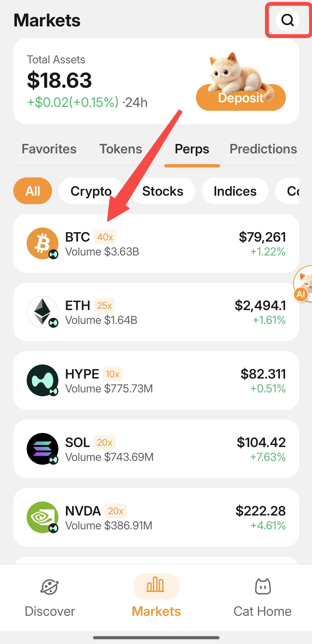Image resolution: width=312 pixels, height=644 pixels.
Task: Open the floating AI cat assistant
Action: click(303, 284)
